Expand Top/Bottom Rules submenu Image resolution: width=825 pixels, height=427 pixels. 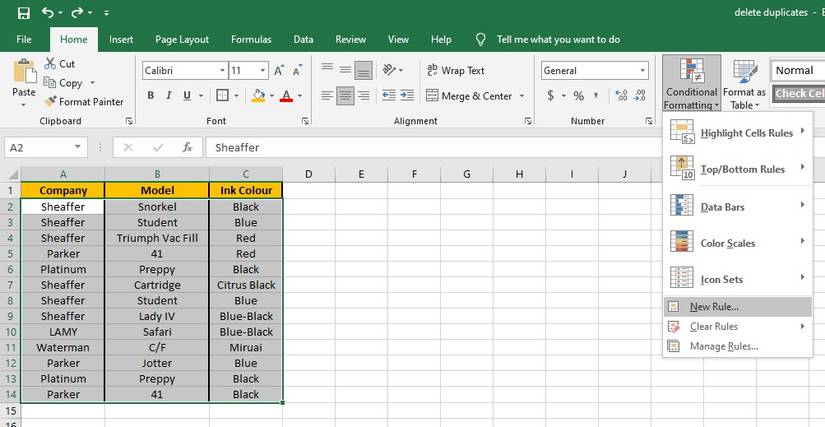point(738,169)
